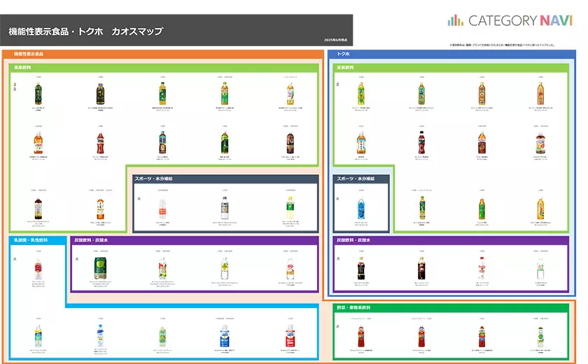Click the 2025年6月時点 date note
The height and width of the screenshot is (364, 588).
pyautogui.click(x=335, y=40)
